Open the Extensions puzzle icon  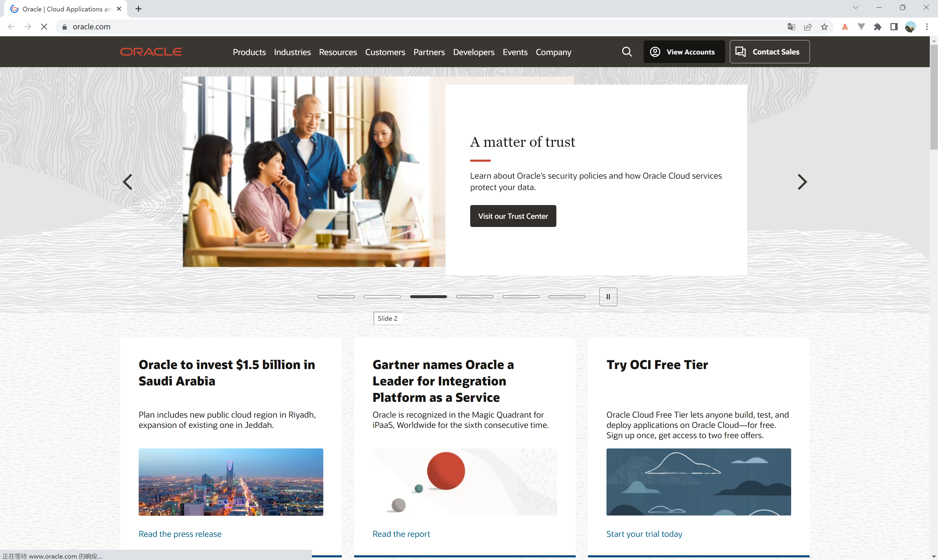pyautogui.click(x=878, y=27)
